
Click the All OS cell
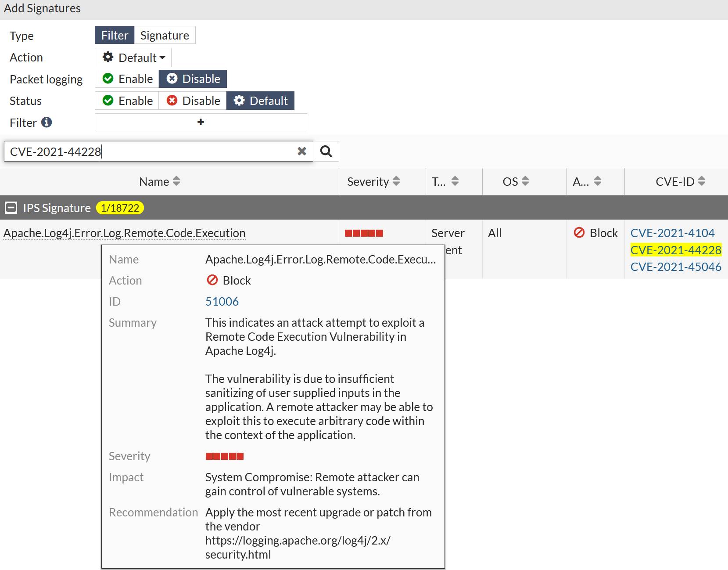pos(495,233)
